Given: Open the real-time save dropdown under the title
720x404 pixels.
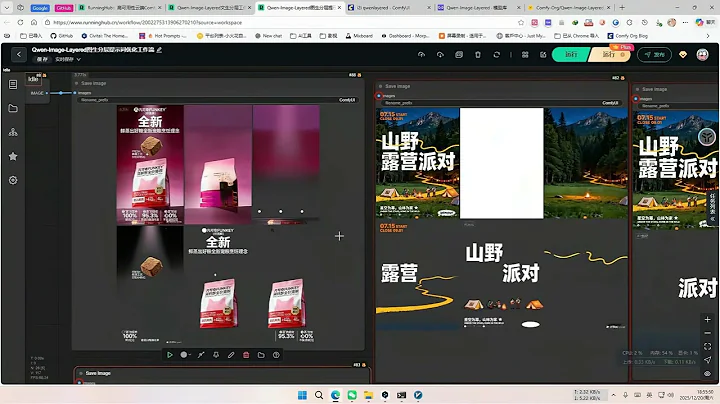Looking at the screenshot, I should point(68,59).
